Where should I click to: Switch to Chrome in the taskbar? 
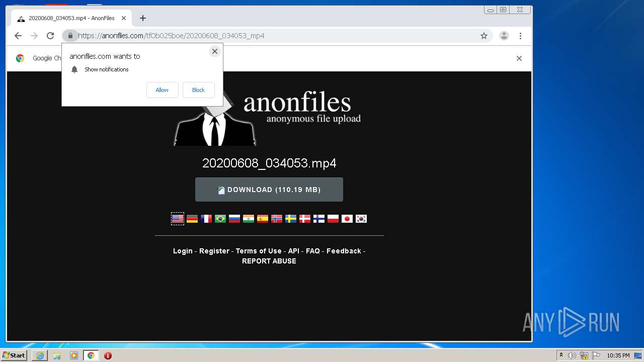[x=91, y=355]
